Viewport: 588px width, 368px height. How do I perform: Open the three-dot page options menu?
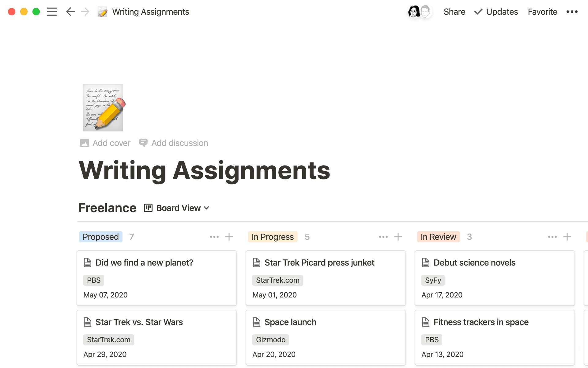(x=572, y=12)
